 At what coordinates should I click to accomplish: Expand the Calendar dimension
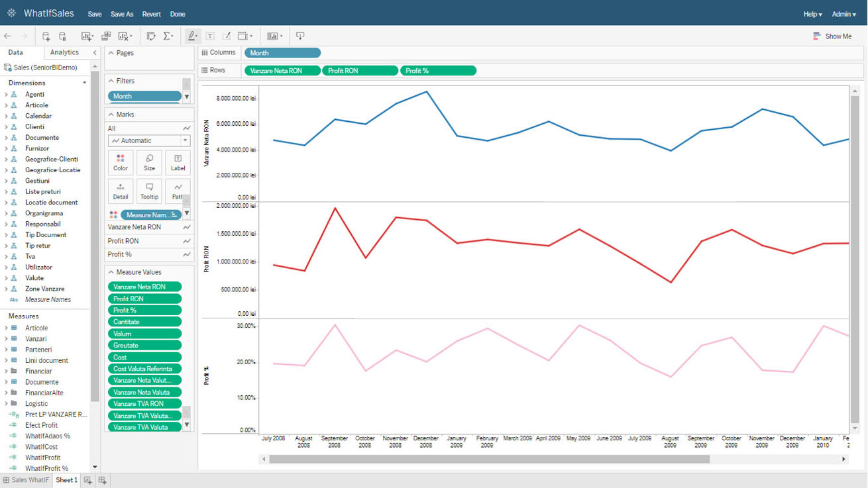7,116
